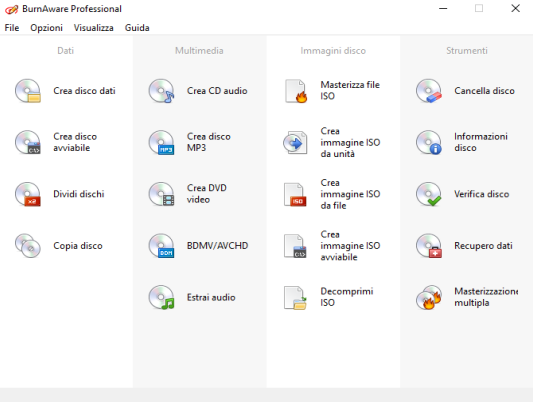Screen dimensions: 533x402
Task: Open Informazioni disco via its label
Action: 481,142
